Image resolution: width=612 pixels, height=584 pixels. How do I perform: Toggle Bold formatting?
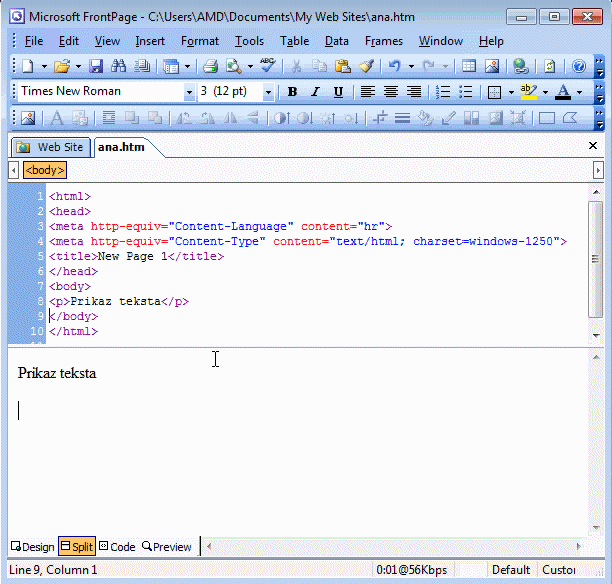pyautogui.click(x=292, y=92)
